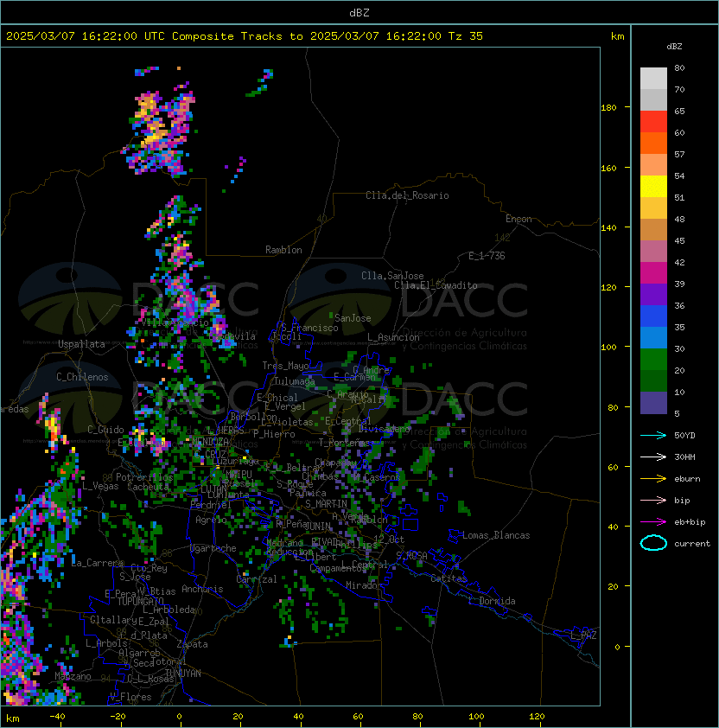Select the 39 dBZ purple swatch
This screenshot has width=719, height=728.
tap(653, 294)
